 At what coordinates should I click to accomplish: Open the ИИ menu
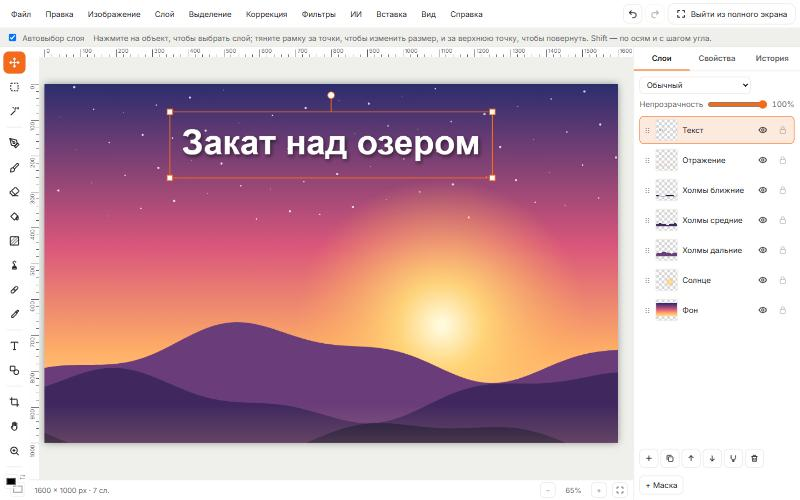(356, 14)
